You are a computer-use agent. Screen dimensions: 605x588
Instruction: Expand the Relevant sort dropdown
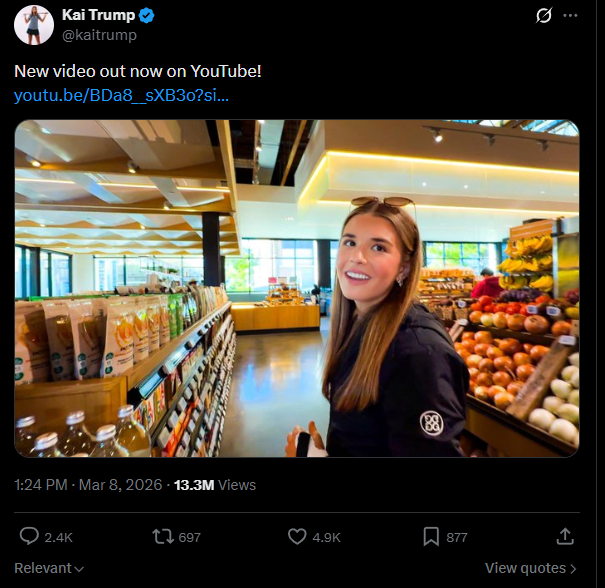coord(49,568)
